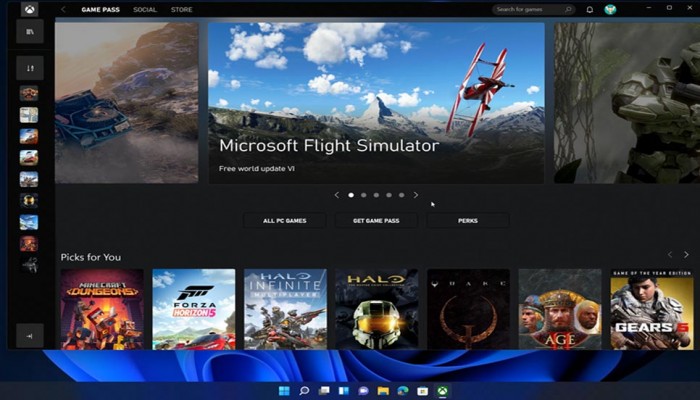Screen dimensions: 700x400
Task: Click the magnifier icon in the search box
Action: tap(568, 9)
